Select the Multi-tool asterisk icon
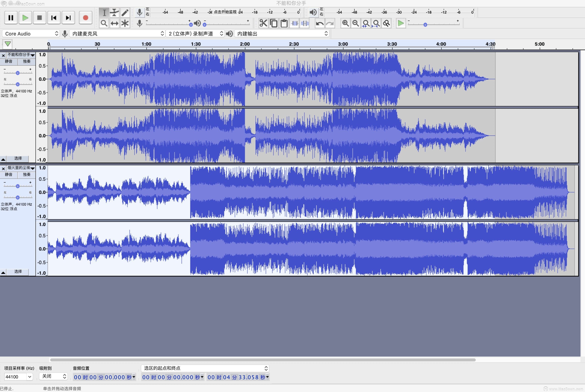The height and width of the screenshot is (392, 585). coord(125,24)
